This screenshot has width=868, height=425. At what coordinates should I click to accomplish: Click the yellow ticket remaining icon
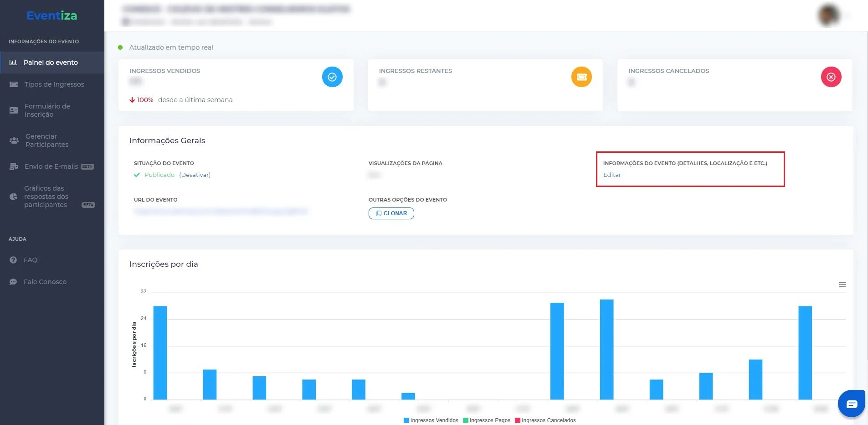click(581, 77)
